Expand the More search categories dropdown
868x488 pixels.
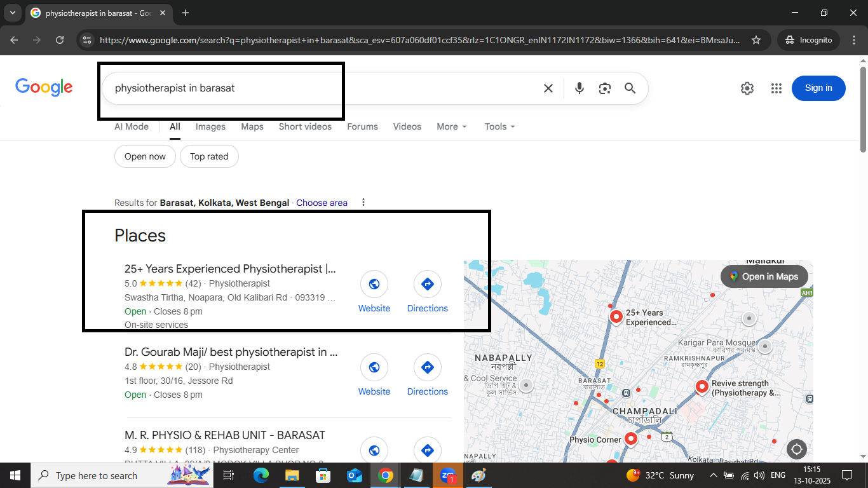pyautogui.click(x=451, y=126)
